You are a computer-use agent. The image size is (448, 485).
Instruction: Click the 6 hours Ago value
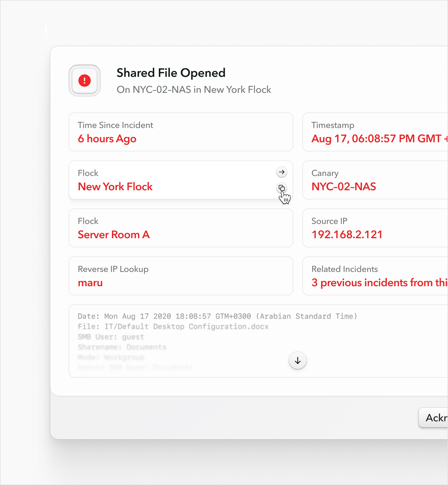[x=107, y=139]
